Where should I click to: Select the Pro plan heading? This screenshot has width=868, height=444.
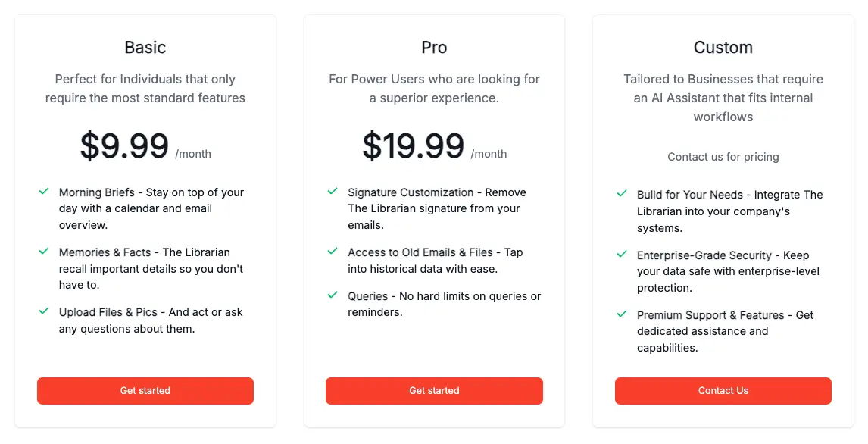pos(434,47)
